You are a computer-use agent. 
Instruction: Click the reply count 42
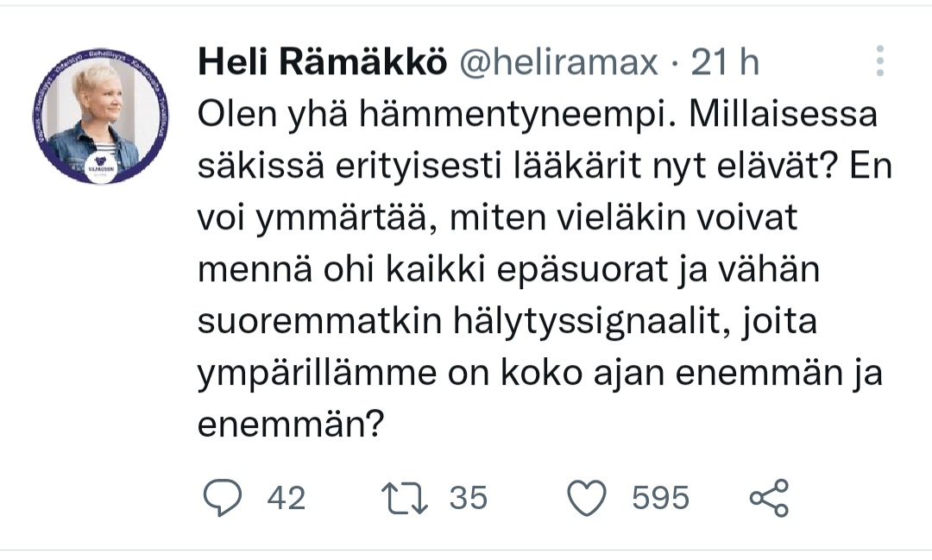click(287, 498)
